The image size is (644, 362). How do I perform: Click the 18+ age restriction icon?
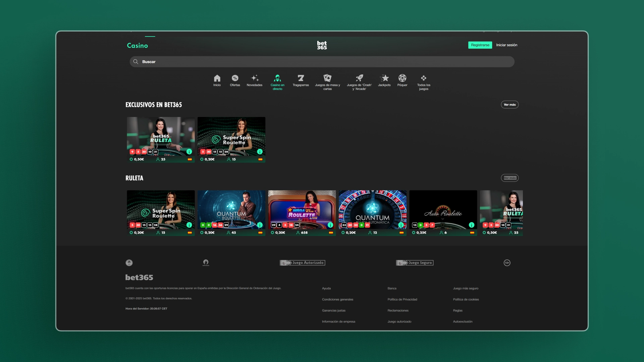507,263
